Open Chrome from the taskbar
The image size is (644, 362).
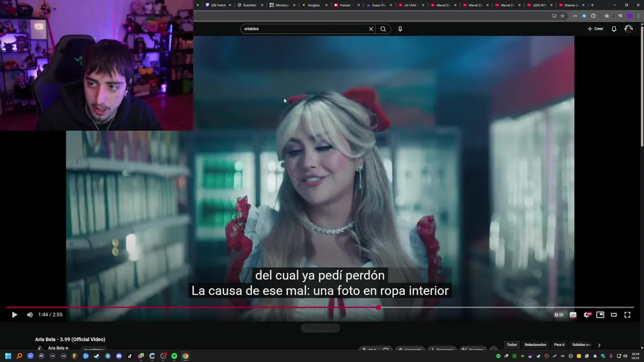(185, 356)
